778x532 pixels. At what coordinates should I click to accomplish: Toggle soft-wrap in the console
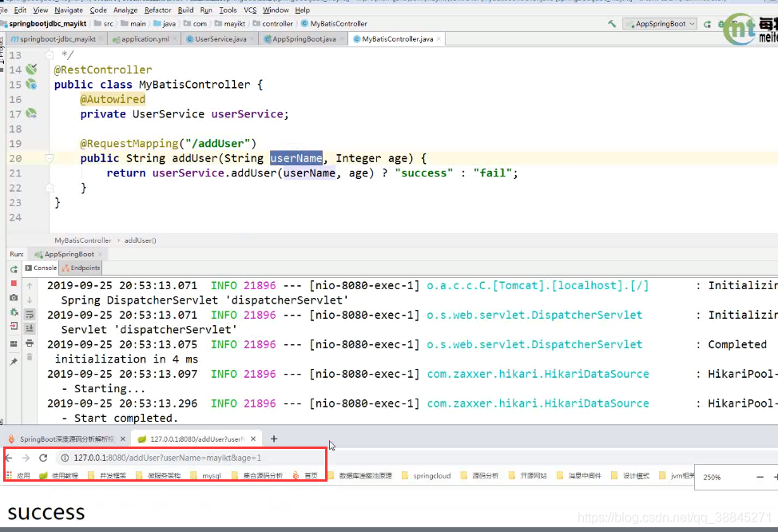click(x=30, y=314)
